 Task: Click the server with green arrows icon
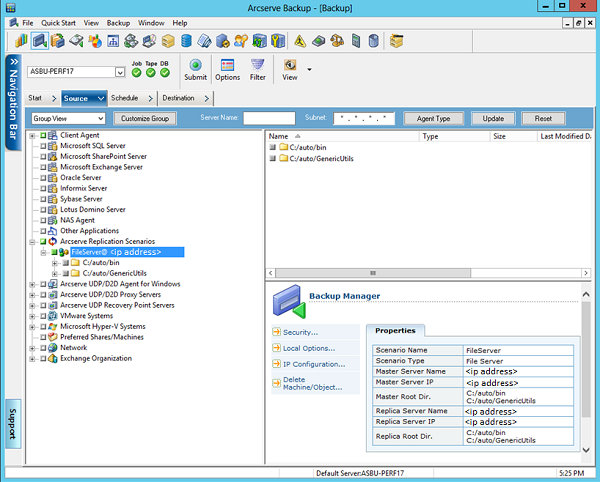coord(259,41)
